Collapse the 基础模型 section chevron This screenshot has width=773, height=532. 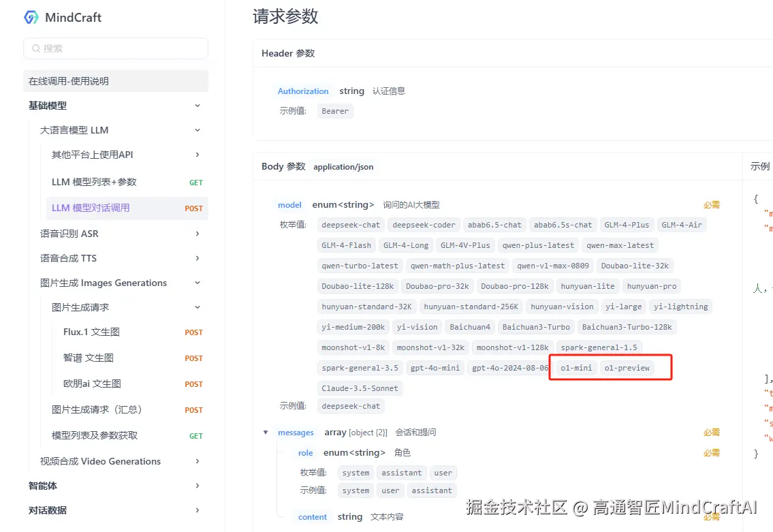coord(198,106)
